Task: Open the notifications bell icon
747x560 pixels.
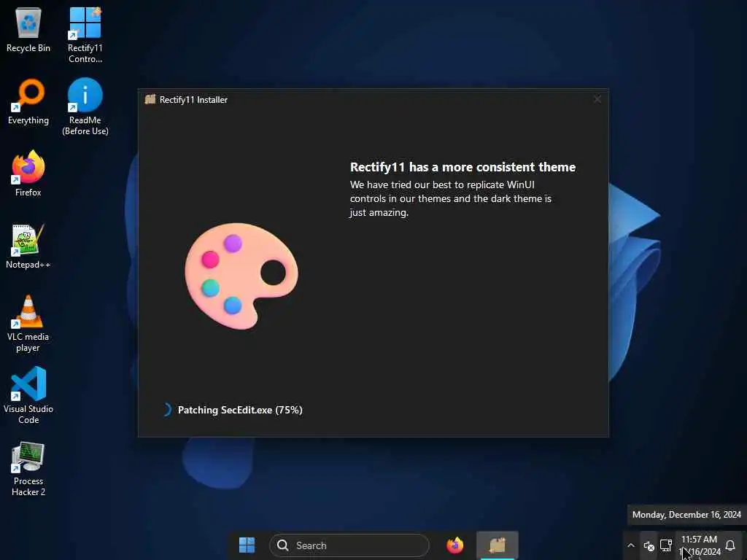Action: point(729,545)
